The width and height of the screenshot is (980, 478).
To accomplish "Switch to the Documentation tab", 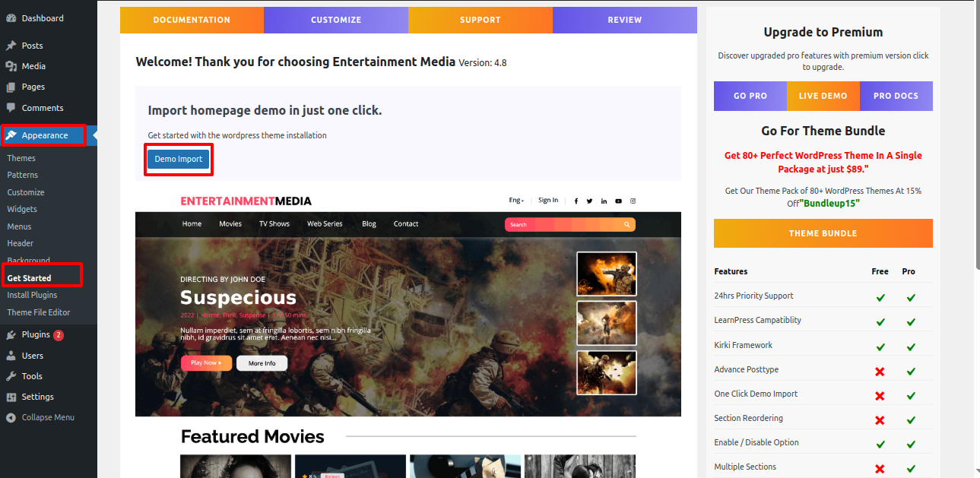I will [192, 20].
